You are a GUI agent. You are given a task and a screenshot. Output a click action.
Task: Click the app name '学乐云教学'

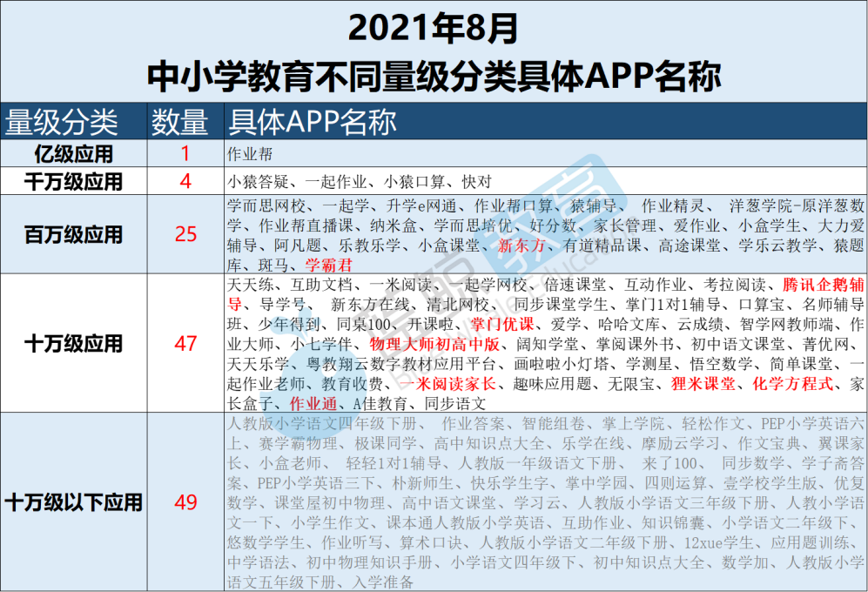[777, 246]
